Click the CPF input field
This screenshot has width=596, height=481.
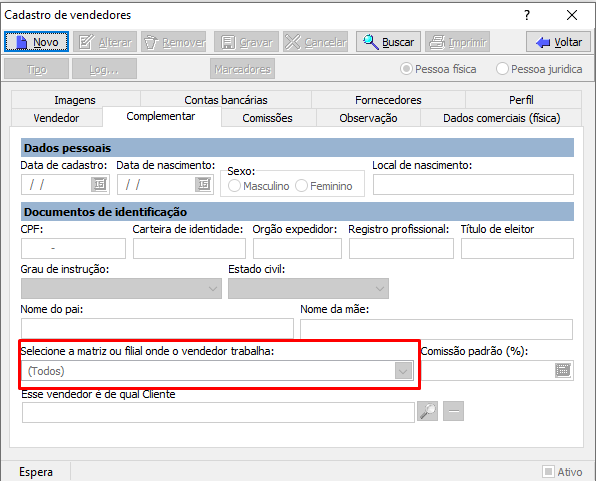click(73, 249)
